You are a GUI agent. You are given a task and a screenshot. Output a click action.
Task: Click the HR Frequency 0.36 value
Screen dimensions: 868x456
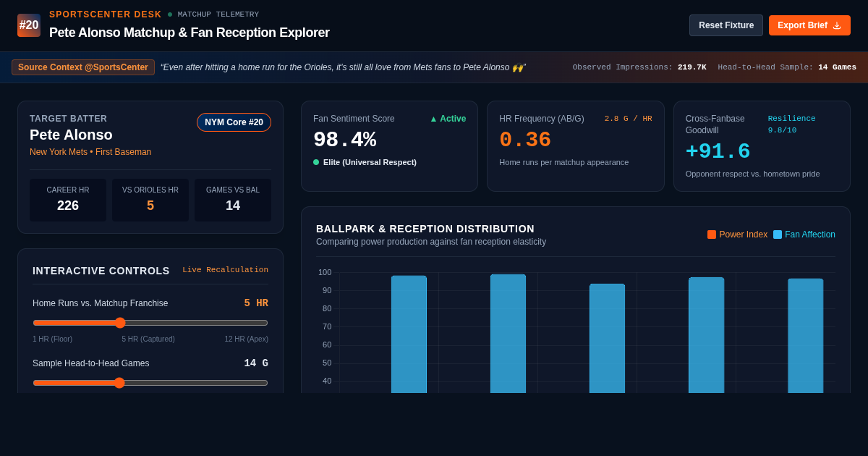(525, 140)
